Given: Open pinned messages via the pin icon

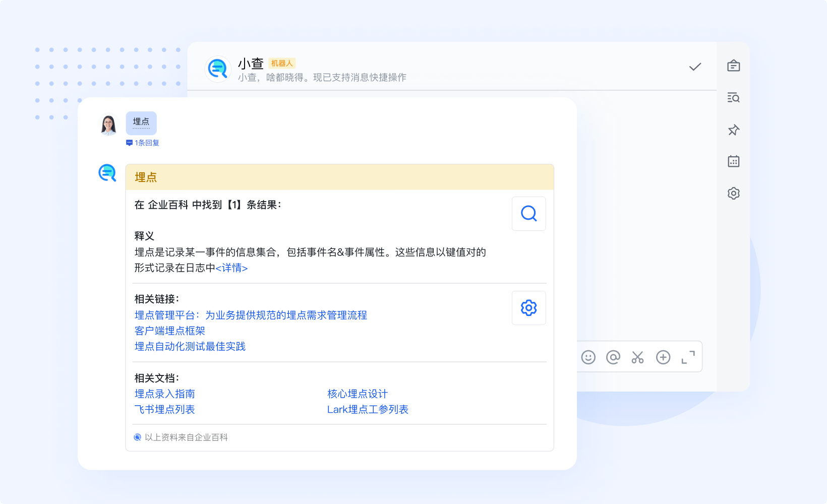Looking at the screenshot, I should point(733,130).
